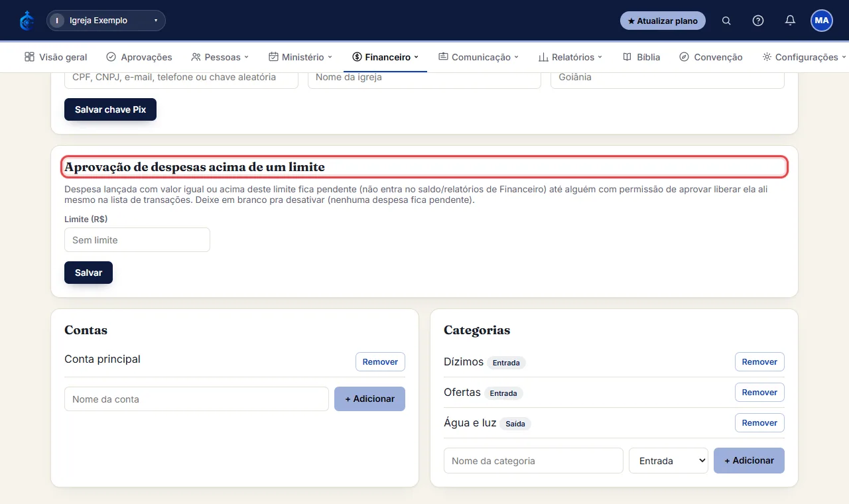Open the Aprovações menu item
This screenshot has height=504, width=849.
[x=139, y=57]
